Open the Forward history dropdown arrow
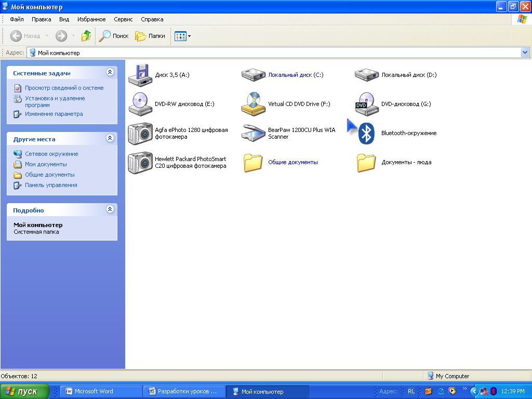The height and width of the screenshot is (399, 532). (x=73, y=36)
